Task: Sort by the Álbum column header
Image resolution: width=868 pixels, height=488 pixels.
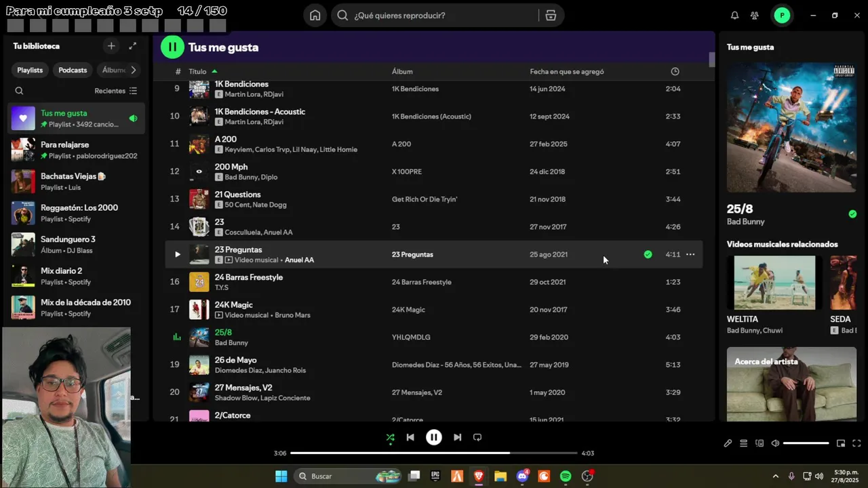Action: (x=402, y=71)
